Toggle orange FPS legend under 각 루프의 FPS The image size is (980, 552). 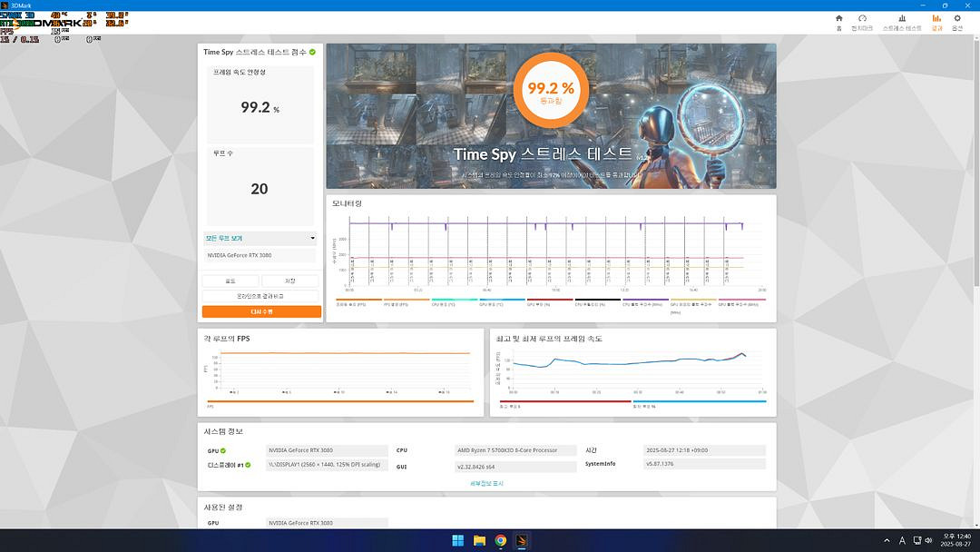point(340,403)
